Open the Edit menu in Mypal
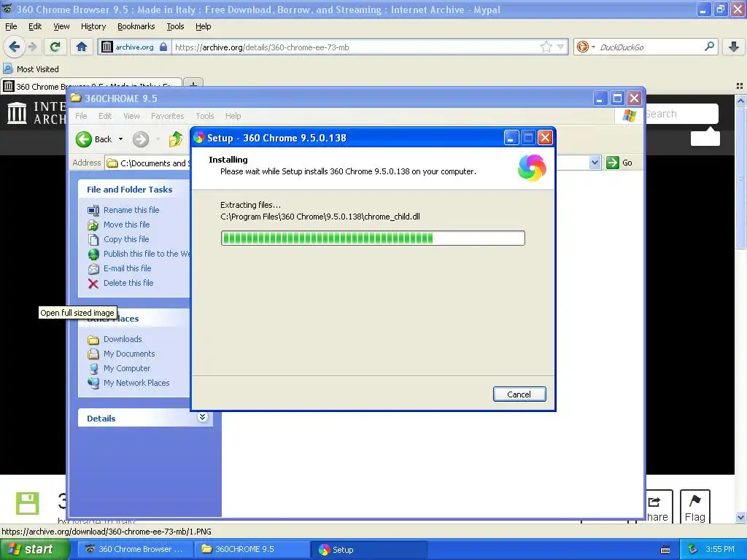This screenshot has width=747, height=560. pyautogui.click(x=35, y=26)
